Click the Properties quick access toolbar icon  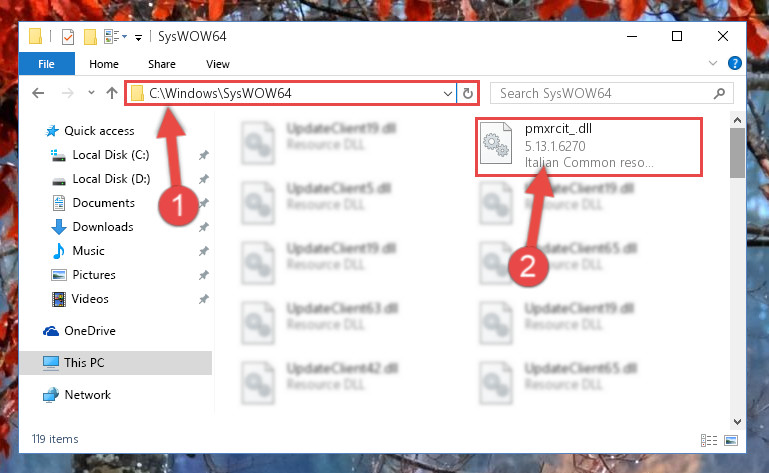click(x=68, y=36)
